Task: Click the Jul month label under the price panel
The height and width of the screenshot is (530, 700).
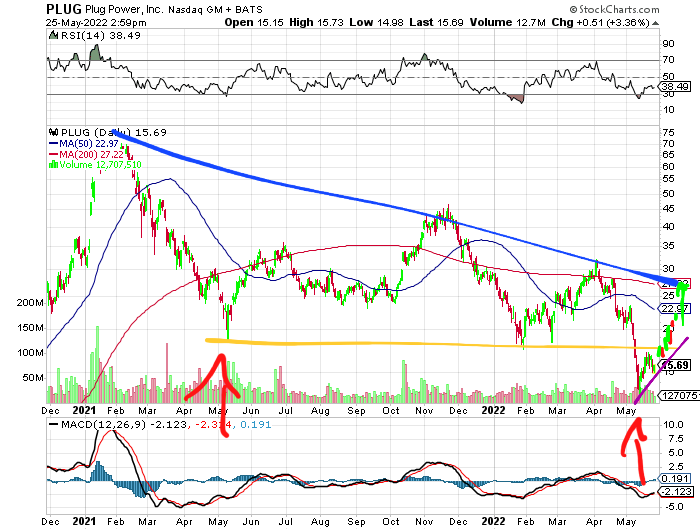Action: [x=285, y=410]
